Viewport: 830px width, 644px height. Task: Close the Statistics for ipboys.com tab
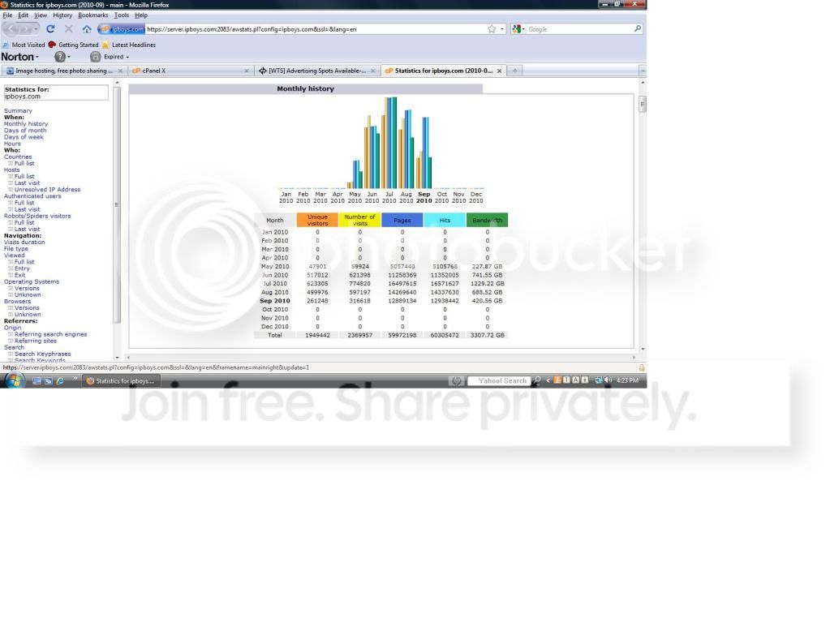pyautogui.click(x=499, y=71)
